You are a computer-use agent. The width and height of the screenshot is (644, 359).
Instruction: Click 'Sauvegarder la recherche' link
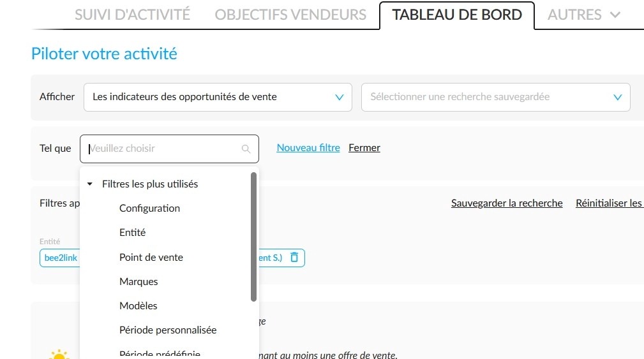[x=507, y=203]
